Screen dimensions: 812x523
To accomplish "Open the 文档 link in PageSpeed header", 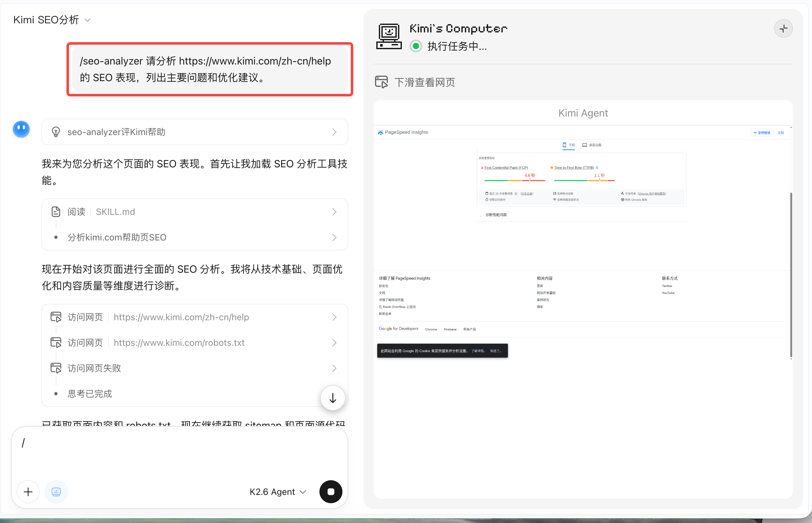I will [x=781, y=133].
